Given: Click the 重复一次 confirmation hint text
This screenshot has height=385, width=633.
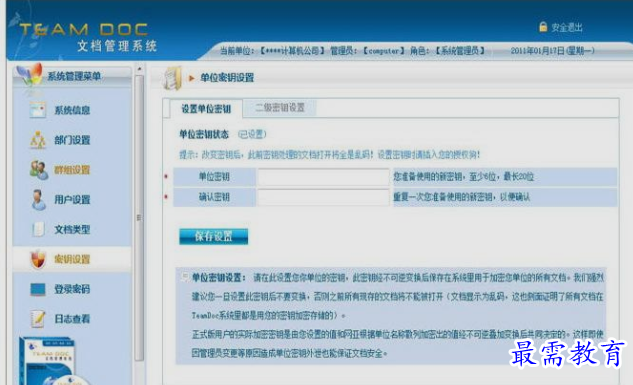Looking at the screenshot, I should coord(461,197).
